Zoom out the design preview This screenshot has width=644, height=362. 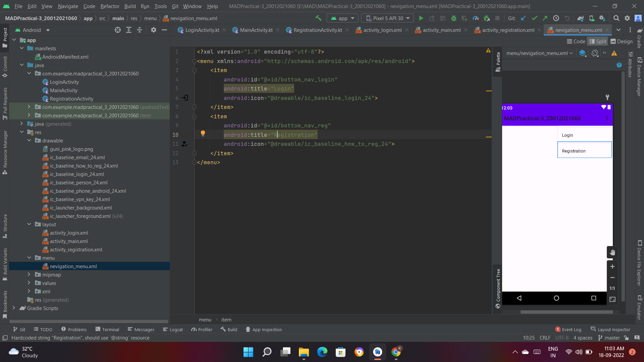point(612,278)
